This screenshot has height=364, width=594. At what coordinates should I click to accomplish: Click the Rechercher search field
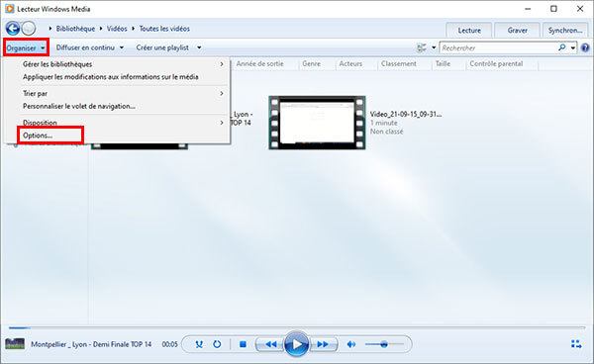pyautogui.click(x=499, y=48)
